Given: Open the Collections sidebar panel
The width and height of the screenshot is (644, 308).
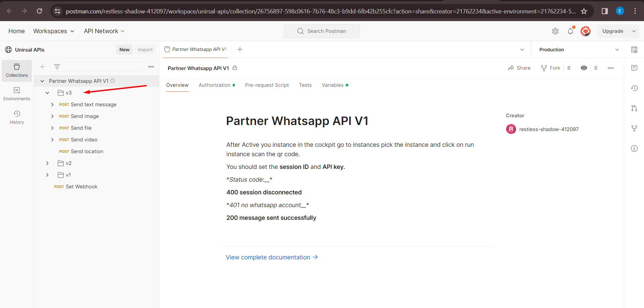Looking at the screenshot, I should tap(17, 71).
